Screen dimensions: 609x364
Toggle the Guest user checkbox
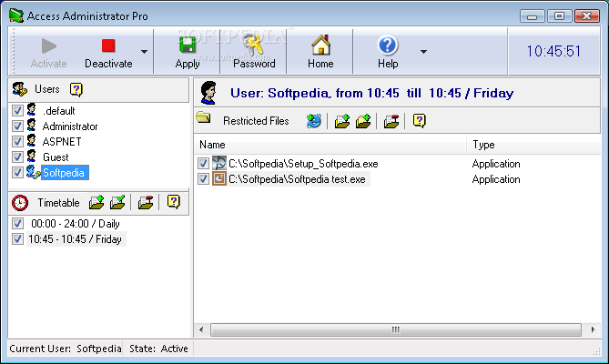[x=17, y=157]
